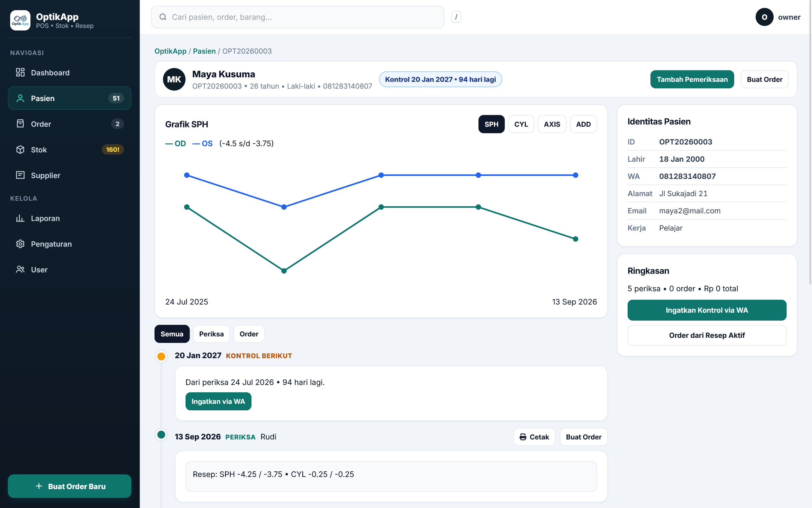Click the MK patient avatar
812x508 pixels.
click(x=174, y=79)
